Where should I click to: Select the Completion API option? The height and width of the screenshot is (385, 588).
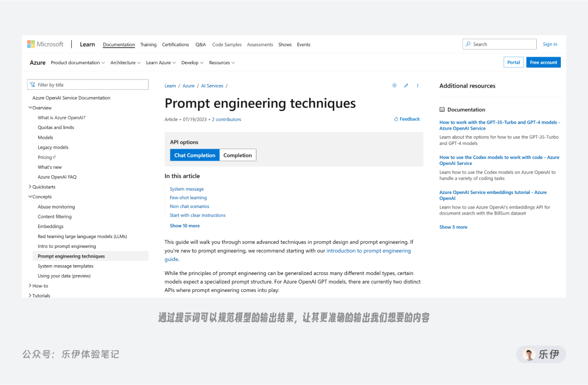238,155
